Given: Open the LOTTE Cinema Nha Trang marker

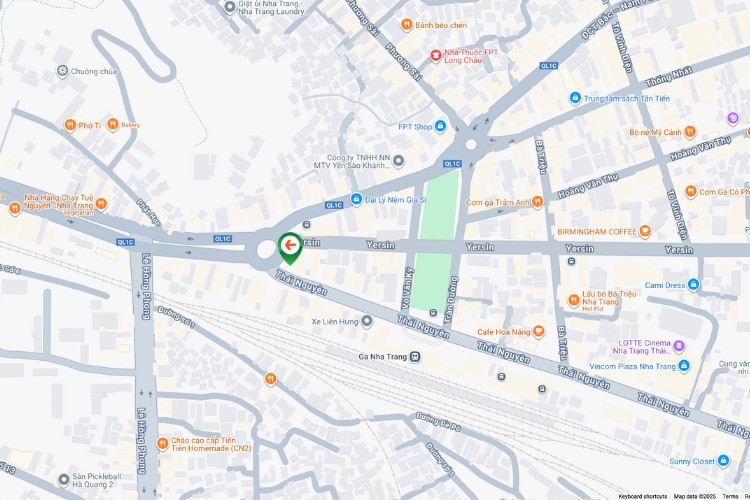Looking at the screenshot, I should [x=678, y=346].
